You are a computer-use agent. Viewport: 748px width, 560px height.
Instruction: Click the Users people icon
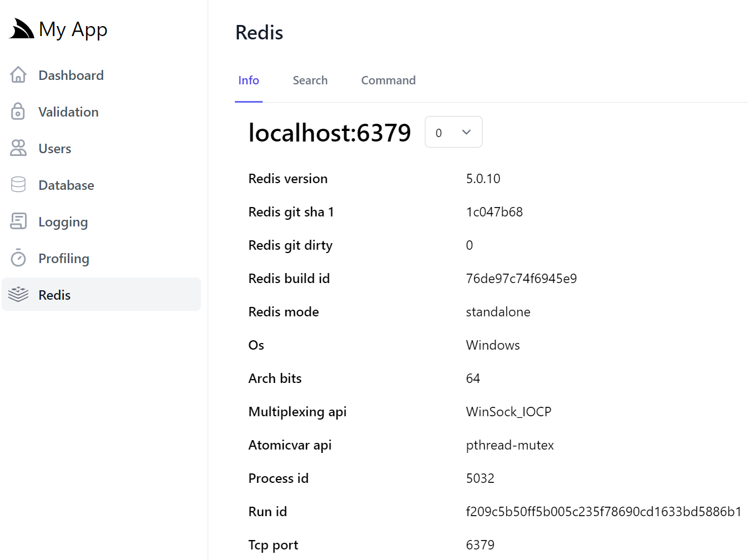pos(18,148)
